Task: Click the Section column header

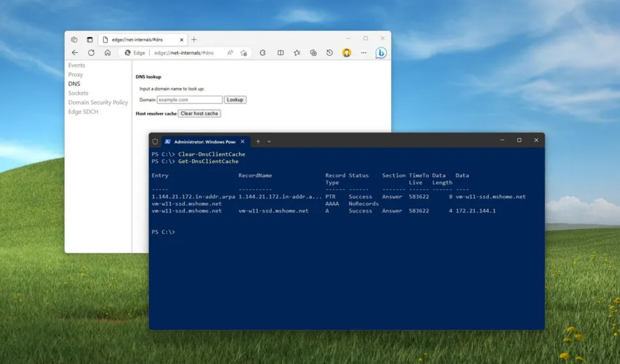Action: click(394, 176)
